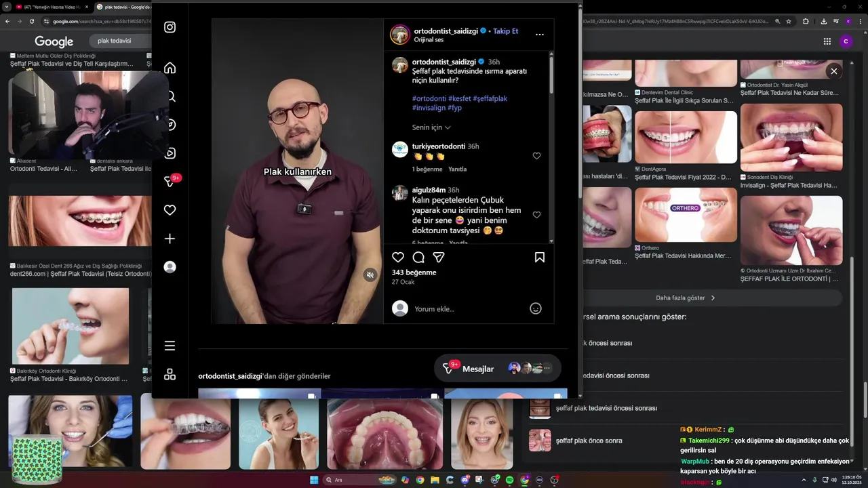View '343 beğenme' likes list
This screenshot has height=488, width=868.
click(414, 272)
